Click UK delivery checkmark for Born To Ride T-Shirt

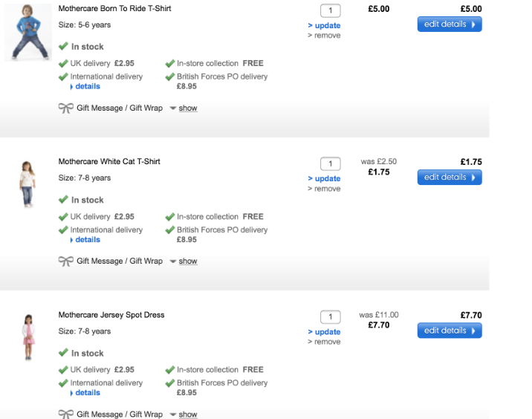tap(63, 63)
